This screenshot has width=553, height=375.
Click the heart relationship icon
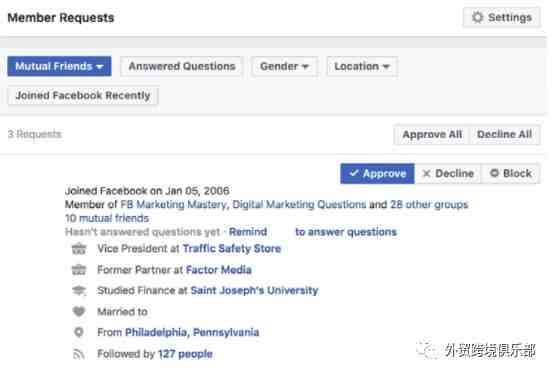click(79, 312)
